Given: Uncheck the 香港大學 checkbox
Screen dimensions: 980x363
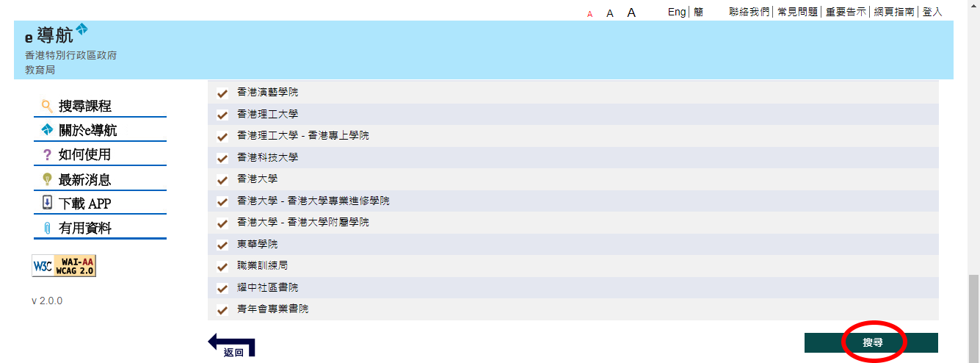Looking at the screenshot, I should click(x=222, y=180).
